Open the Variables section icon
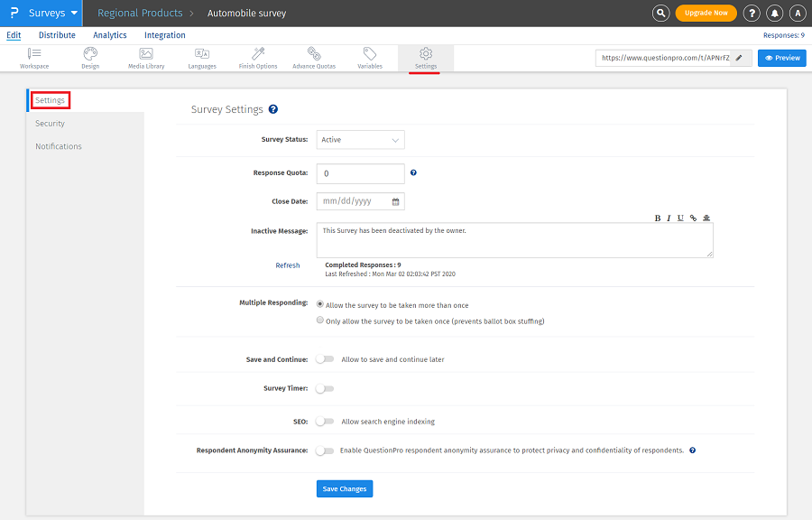This screenshot has height=520, width=812. 369,57
